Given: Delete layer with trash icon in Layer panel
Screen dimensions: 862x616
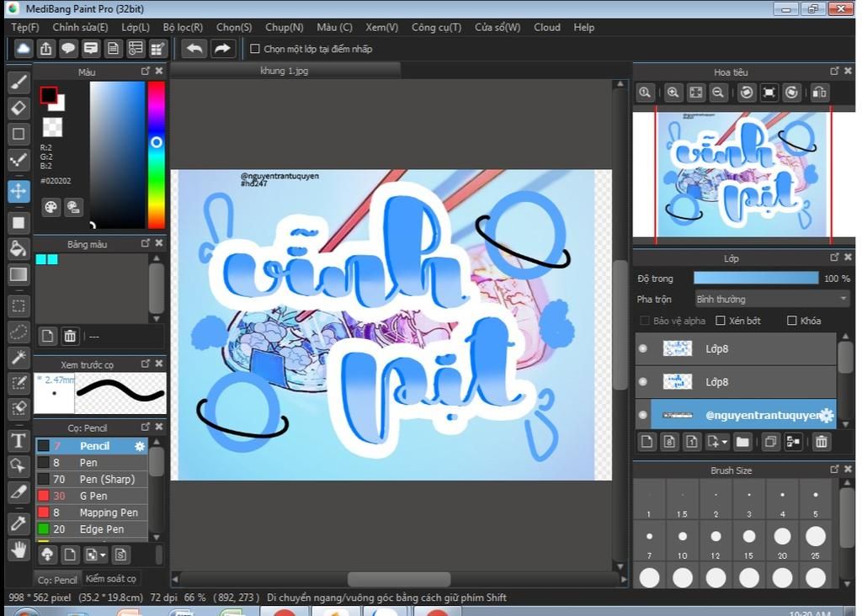Looking at the screenshot, I should tap(822, 442).
